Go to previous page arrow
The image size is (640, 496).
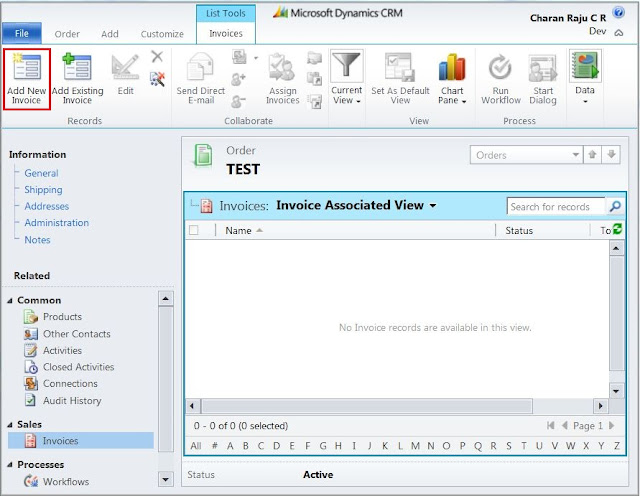point(565,425)
